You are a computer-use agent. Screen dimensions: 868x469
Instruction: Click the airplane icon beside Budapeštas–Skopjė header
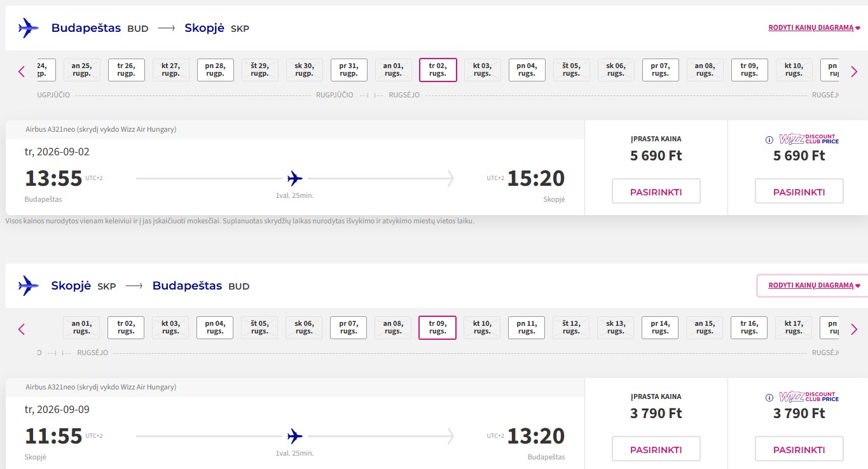pos(29,28)
